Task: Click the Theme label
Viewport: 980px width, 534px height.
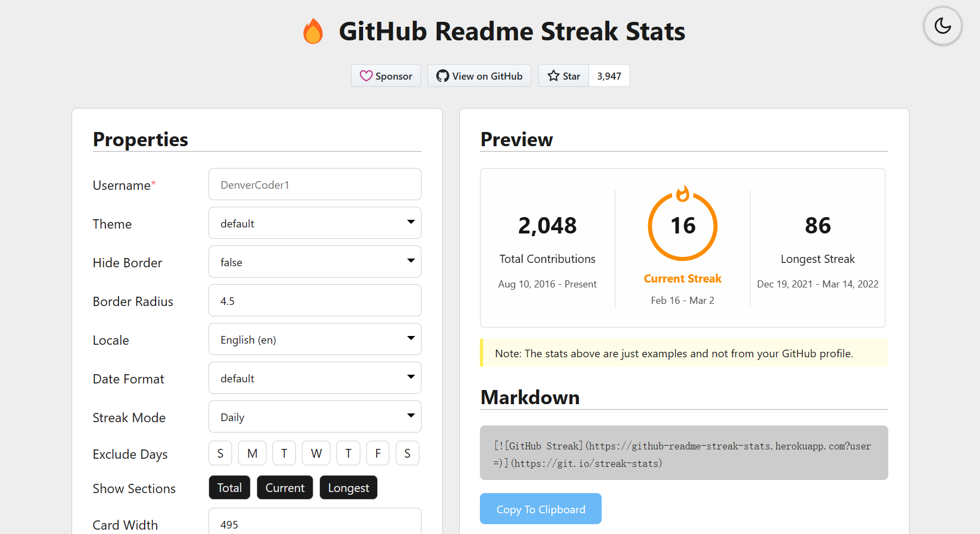Action: point(112,224)
